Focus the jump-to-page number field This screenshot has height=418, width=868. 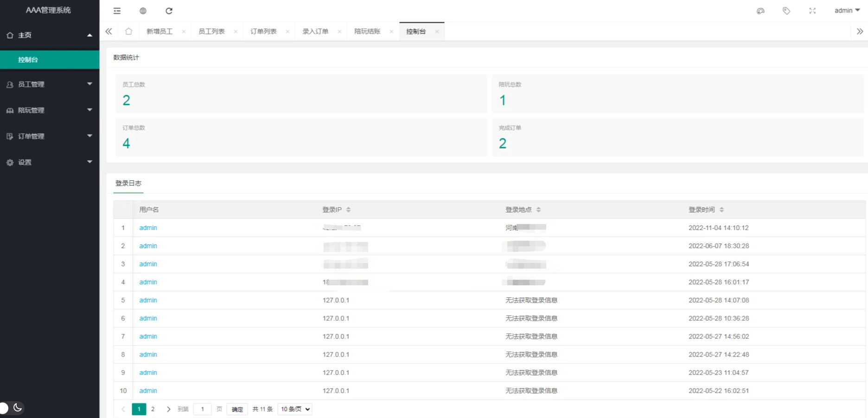[x=202, y=409]
